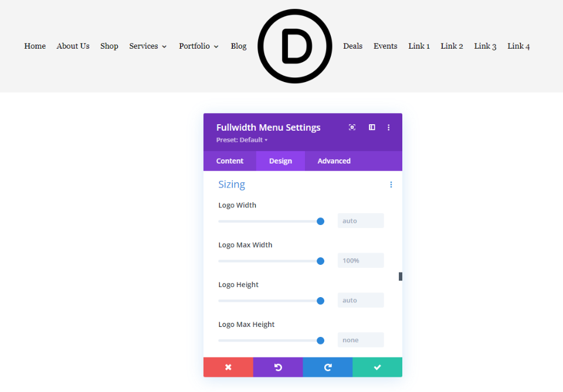Viewport: 563px width, 392px height.
Task: Click the Logo Max Width slider handle
Action: pyautogui.click(x=321, y=261)
